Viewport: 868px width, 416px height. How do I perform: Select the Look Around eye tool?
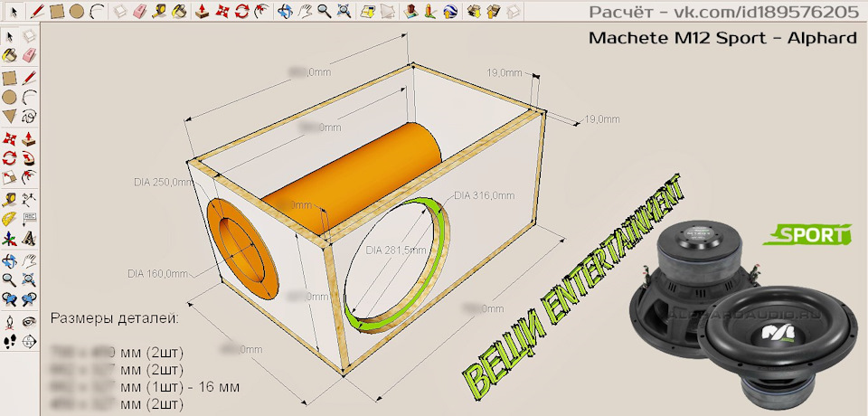point(29,321)
